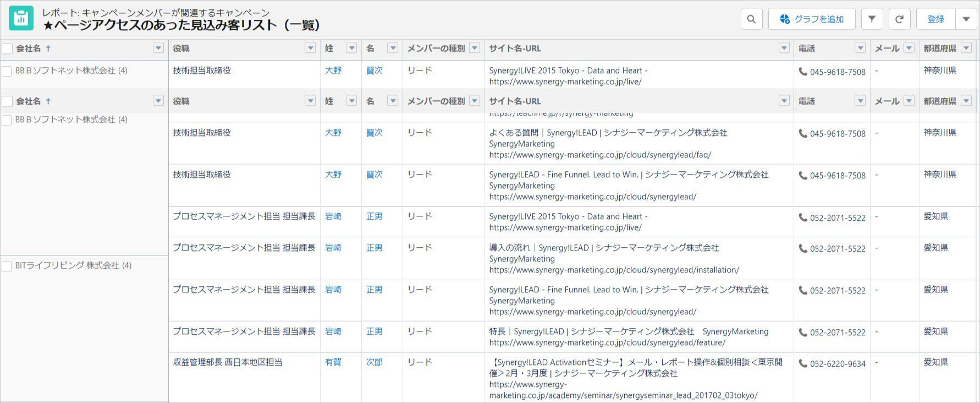Open 電話 column menu in repeated lower header
Image resolution: width=980 pixels, height=403 pixels.
click(860, 101)
